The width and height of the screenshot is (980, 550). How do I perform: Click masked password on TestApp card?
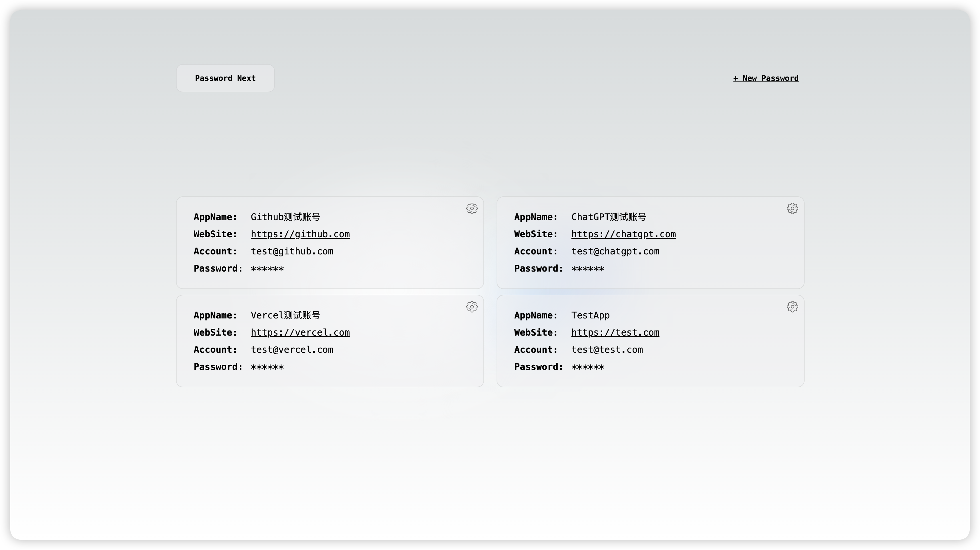click(x=587, y=367)
